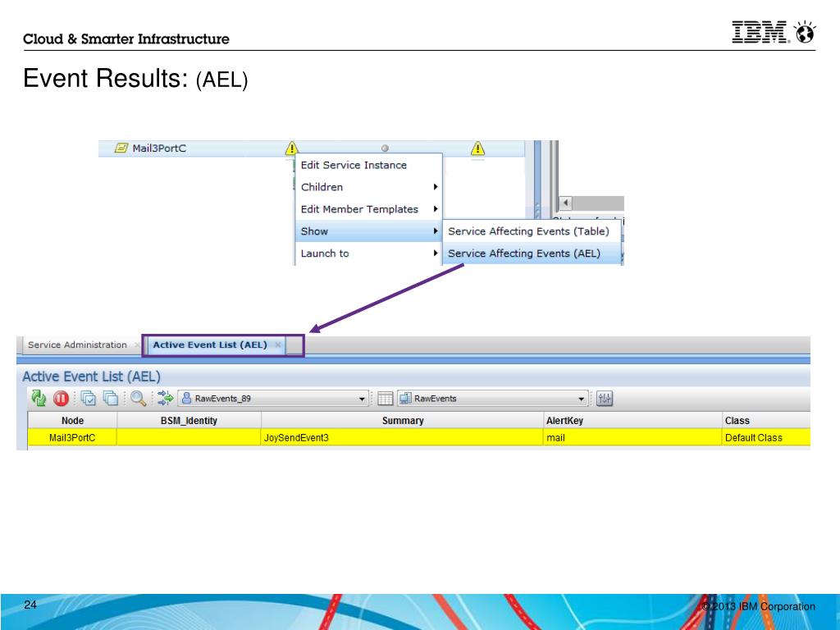The image size is (840, 630).
Task: Click the second yellow warning triangle icon
Action: click(x=478, y=148)
